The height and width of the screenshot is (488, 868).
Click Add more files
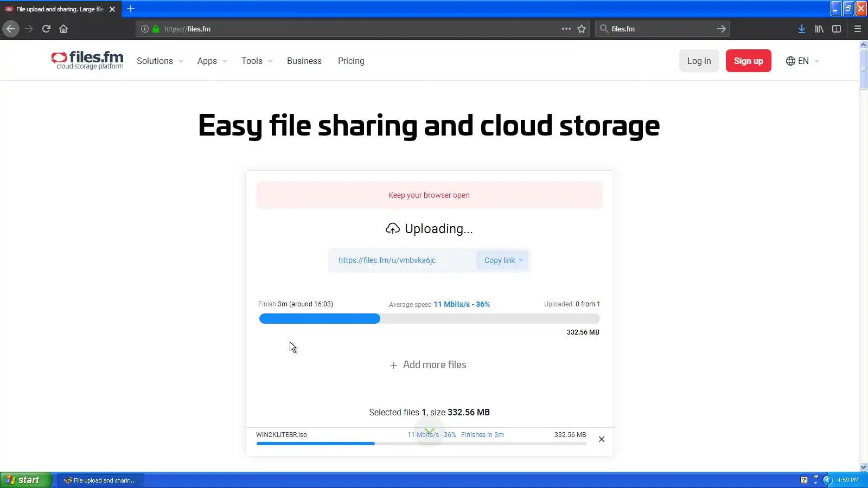(x=428, y=365)
